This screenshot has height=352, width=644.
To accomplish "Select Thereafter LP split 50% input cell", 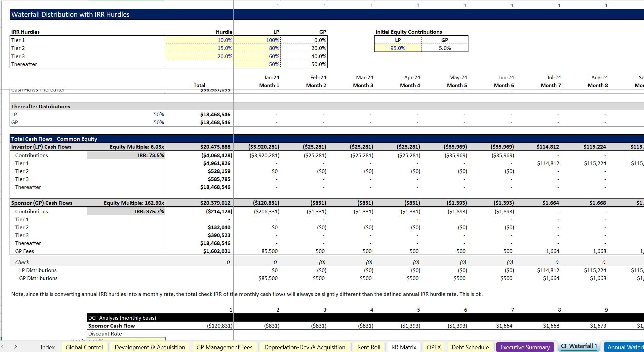I will click(x=257, y=64).
